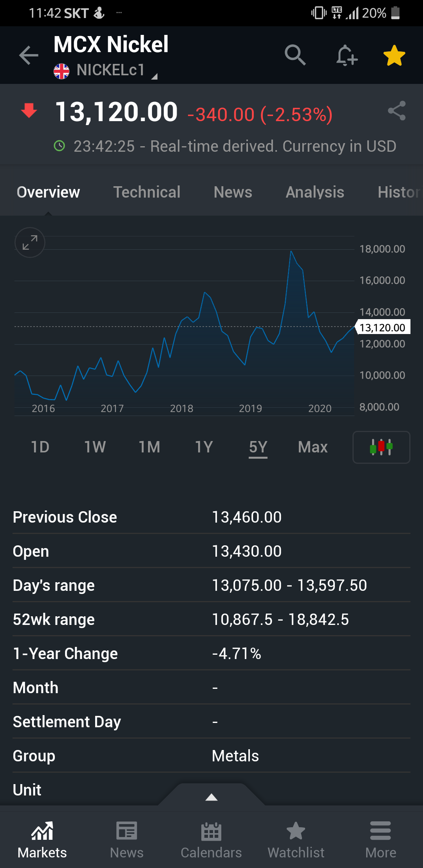Switch chart to candlestick view

381,447
